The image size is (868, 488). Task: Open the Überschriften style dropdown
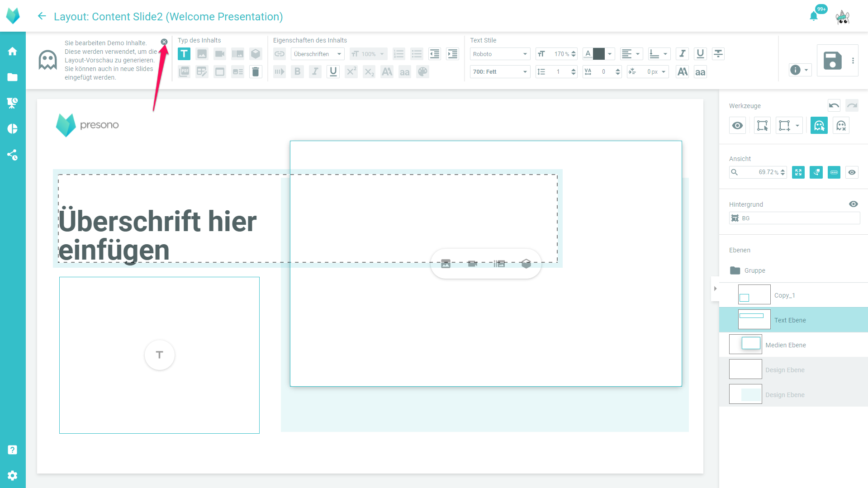point(317,54)
